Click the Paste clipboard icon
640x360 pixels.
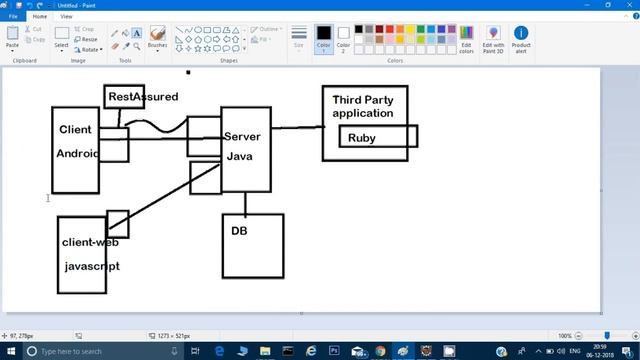(x=12, y=33)
